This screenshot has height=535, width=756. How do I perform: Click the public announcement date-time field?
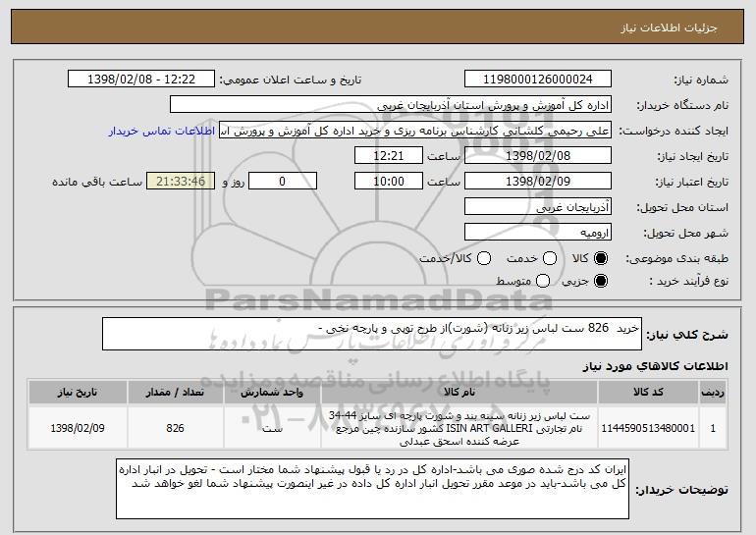click(x=141, y=80)
